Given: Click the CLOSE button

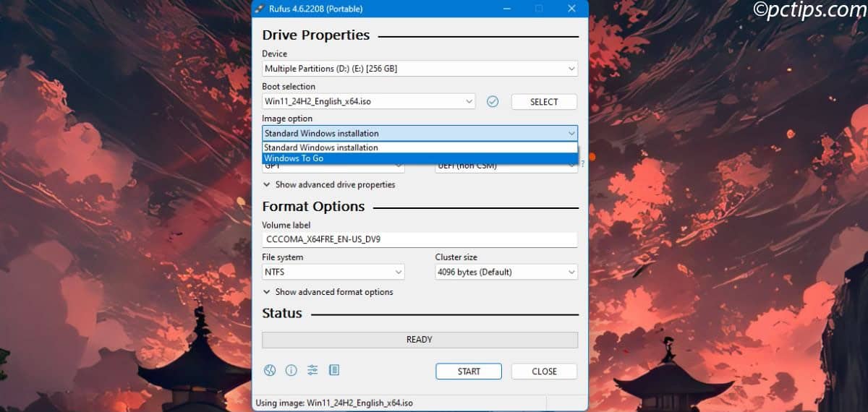Looking at the screenshot, I should pos(544,372).
